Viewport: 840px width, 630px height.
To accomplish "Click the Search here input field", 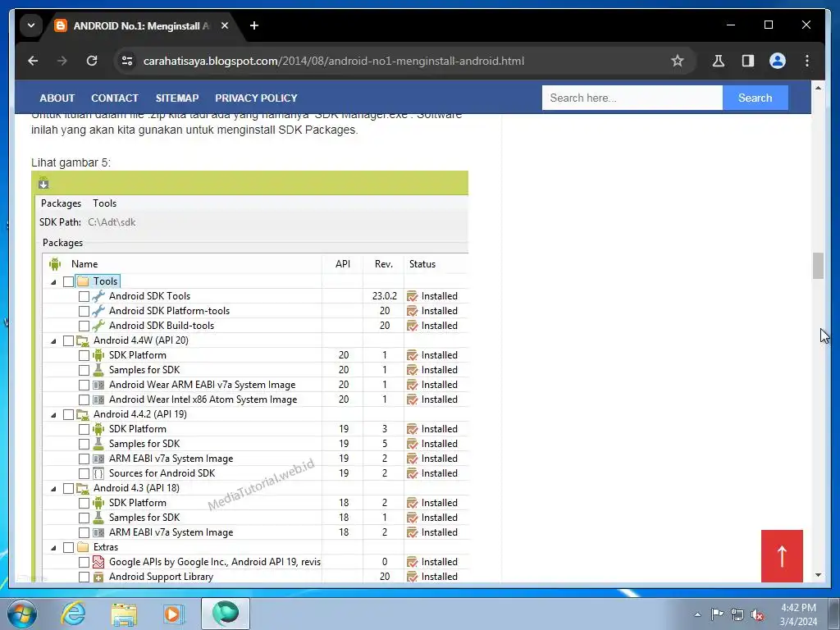I will (632, 98).
